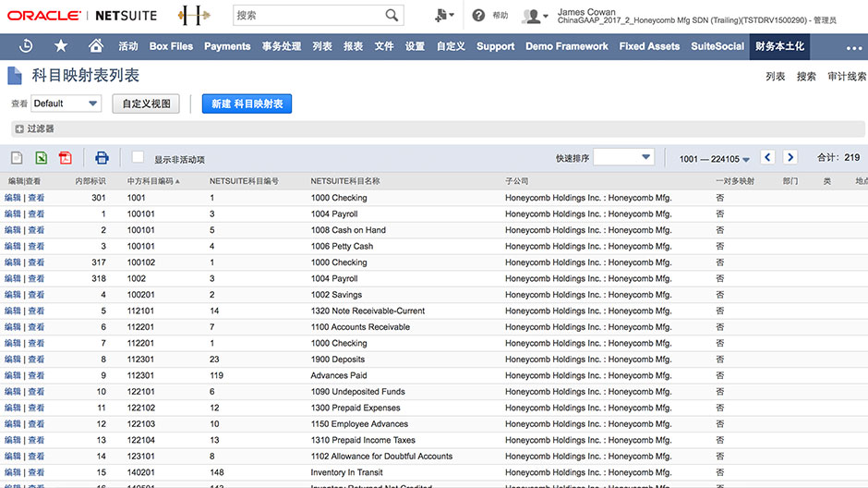Sort by 中方科目编码 column header
The image size is (868, 488).
(x=153, y=181)
